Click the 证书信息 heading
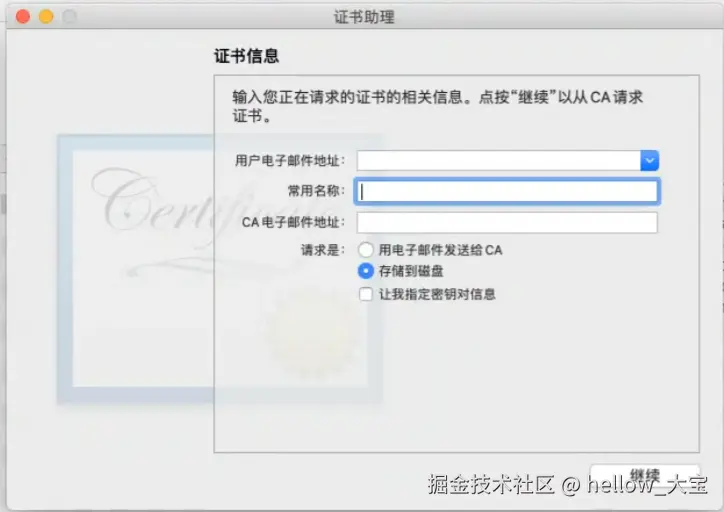 coord(246,56)
